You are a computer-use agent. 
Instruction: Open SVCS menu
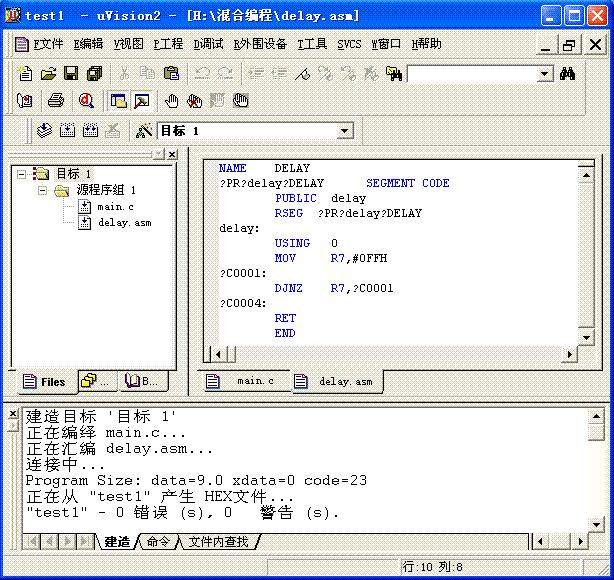tap(349, 44)
